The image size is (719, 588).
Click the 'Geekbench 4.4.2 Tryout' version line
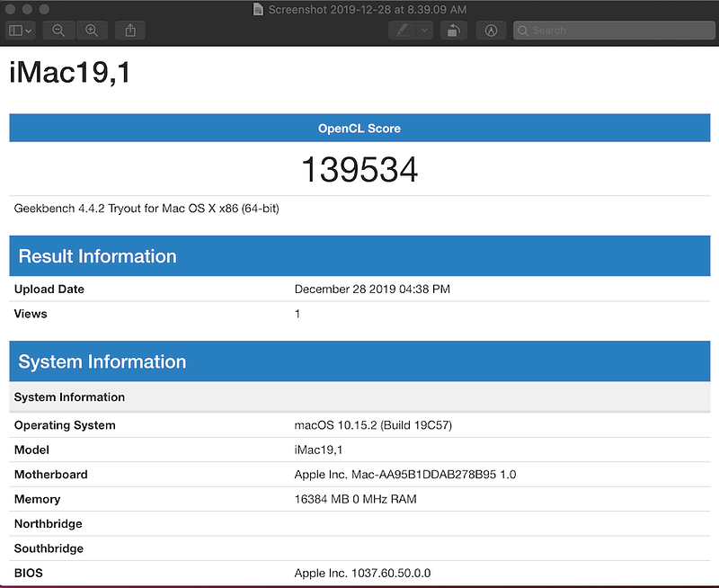pyautogui.click(x=146, y=209)
